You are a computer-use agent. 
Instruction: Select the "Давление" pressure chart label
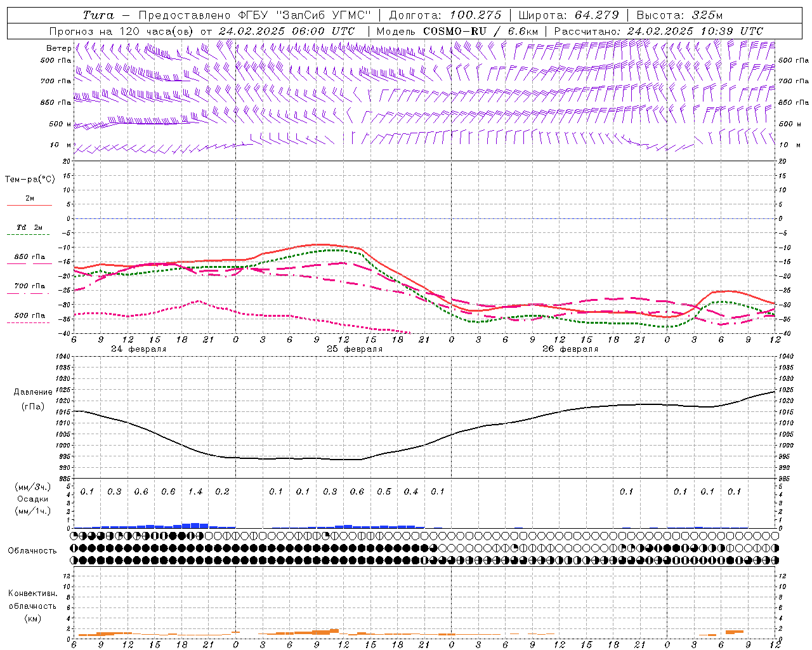(x=33, y=392)
